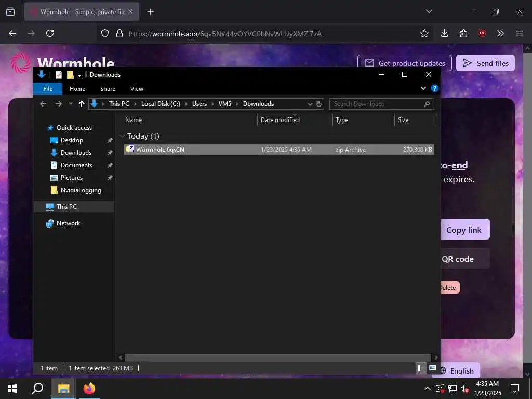
Task: Click the pink Delete button
Action: (450, 287)
